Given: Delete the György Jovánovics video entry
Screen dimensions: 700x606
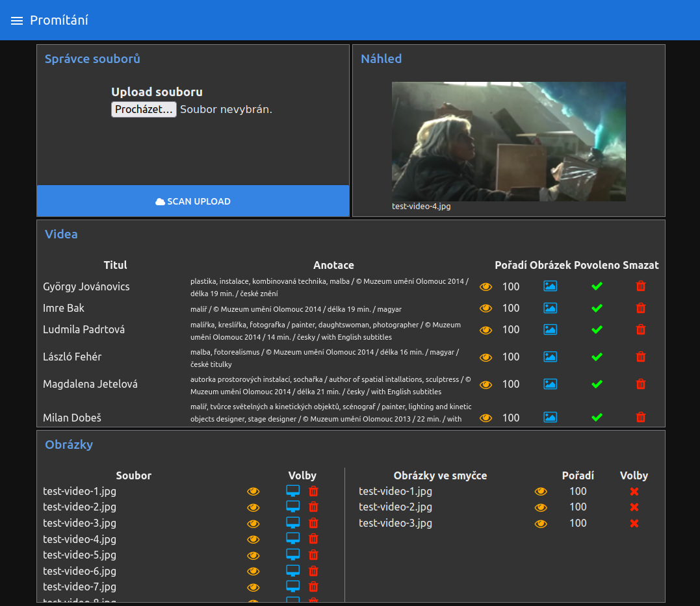Looking at the screenshot, I should click(x=640, y=286).
